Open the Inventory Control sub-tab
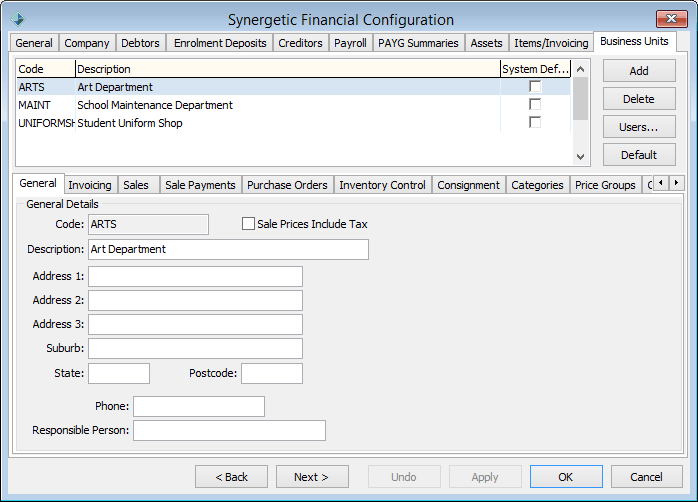The height and width of the screenshot is (502, 698). 382,185
